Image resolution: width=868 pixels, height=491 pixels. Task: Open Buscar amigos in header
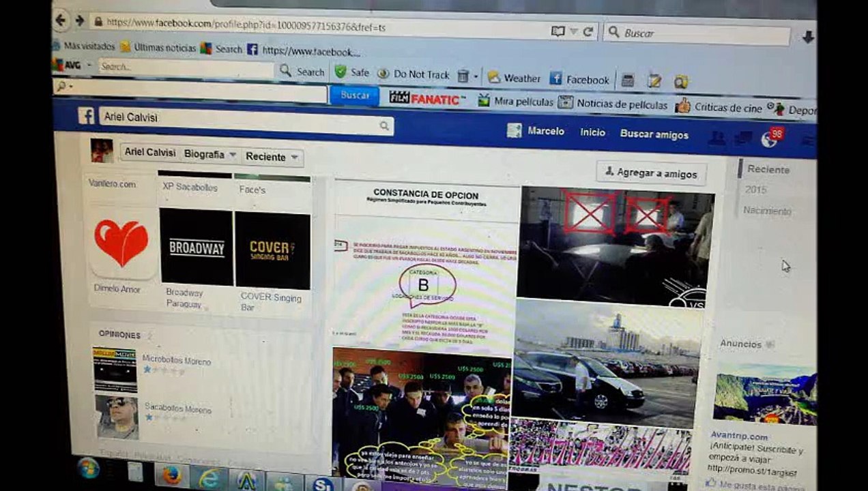point(654,134)
